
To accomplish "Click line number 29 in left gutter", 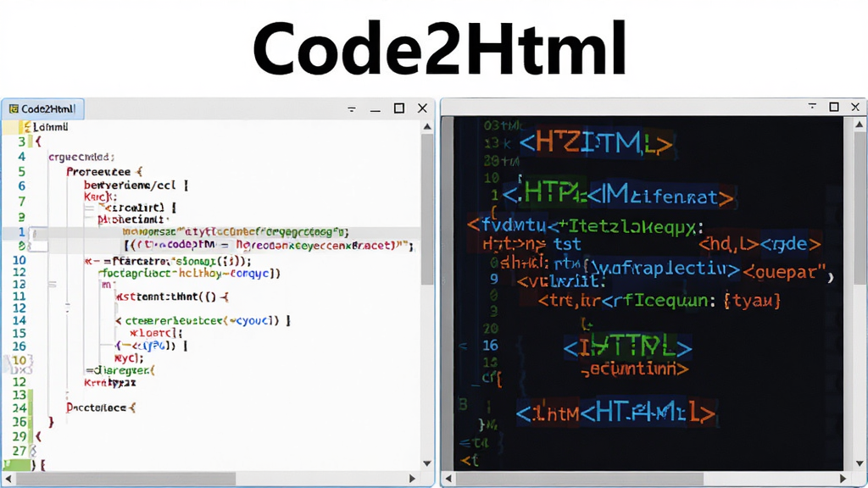I will click(19, 436).
